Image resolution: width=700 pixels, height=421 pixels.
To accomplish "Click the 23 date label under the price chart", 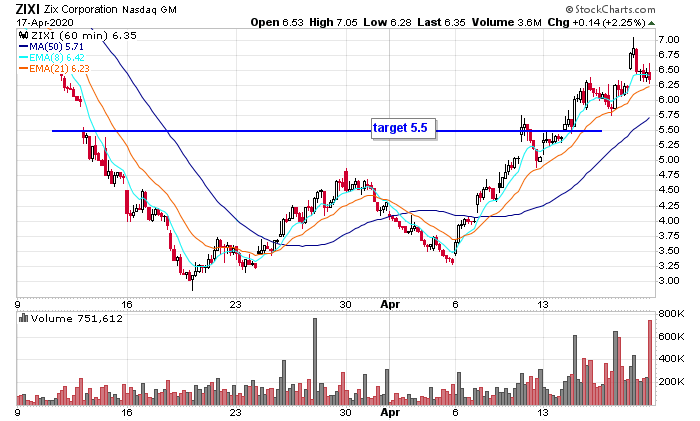I will [235, 304].
